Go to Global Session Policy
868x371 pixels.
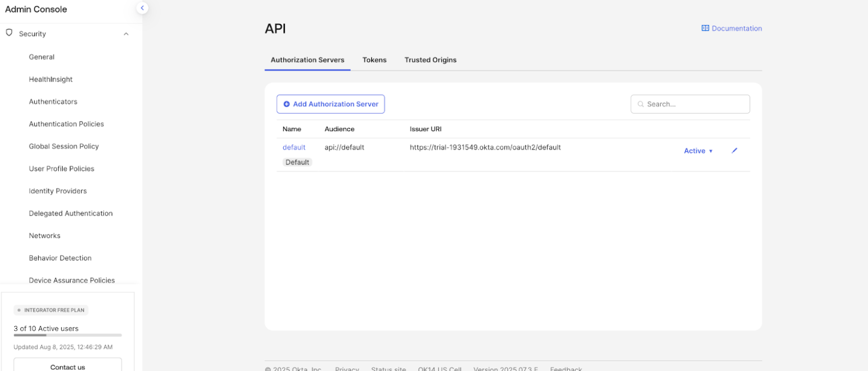pos(64,147)
